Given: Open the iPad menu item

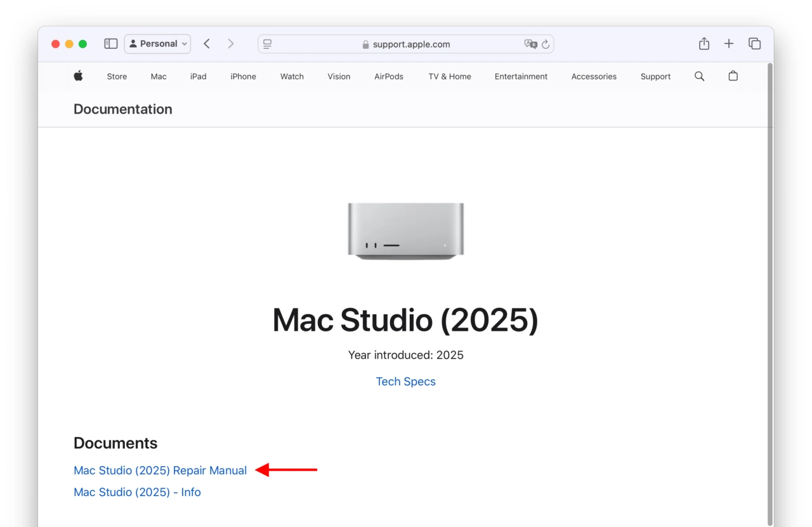Looking at the screenshot, I should [199, 76].
